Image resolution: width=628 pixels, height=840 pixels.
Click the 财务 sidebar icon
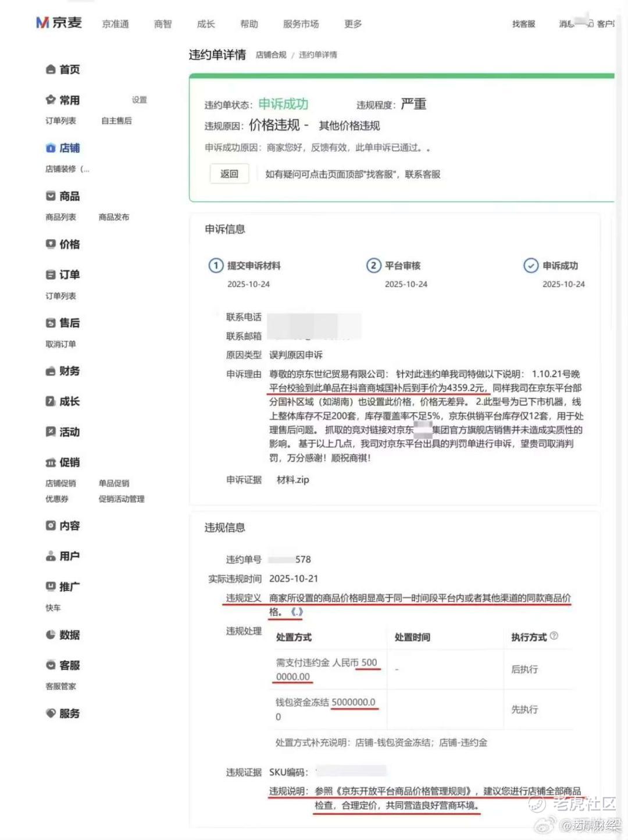pos(51,371)
